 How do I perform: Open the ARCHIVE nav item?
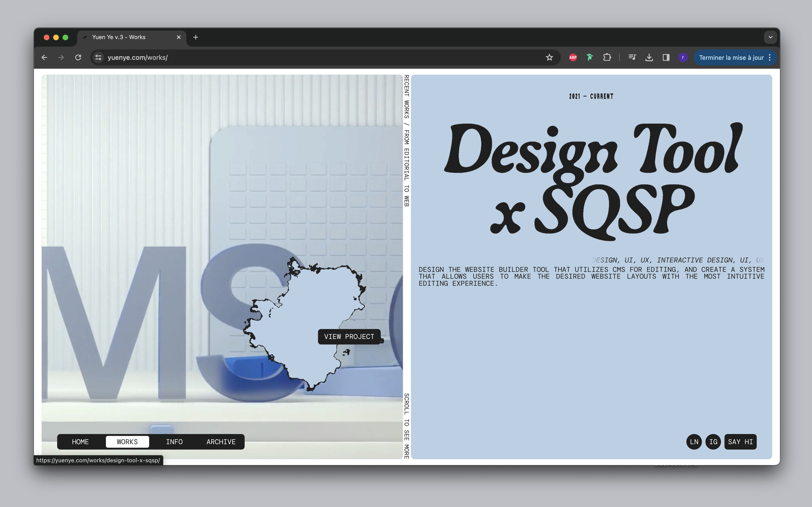(221, 442)
